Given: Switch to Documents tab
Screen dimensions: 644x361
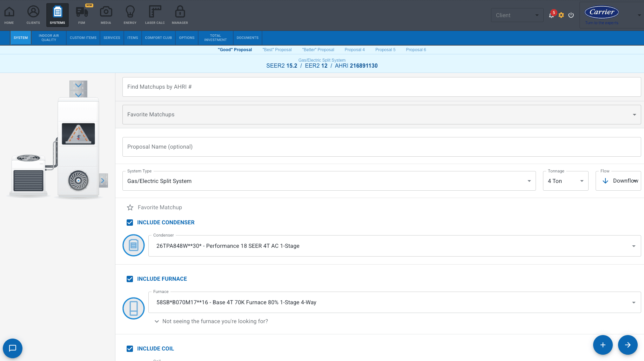Looking at the screenshot, I should tap(248, 38).
